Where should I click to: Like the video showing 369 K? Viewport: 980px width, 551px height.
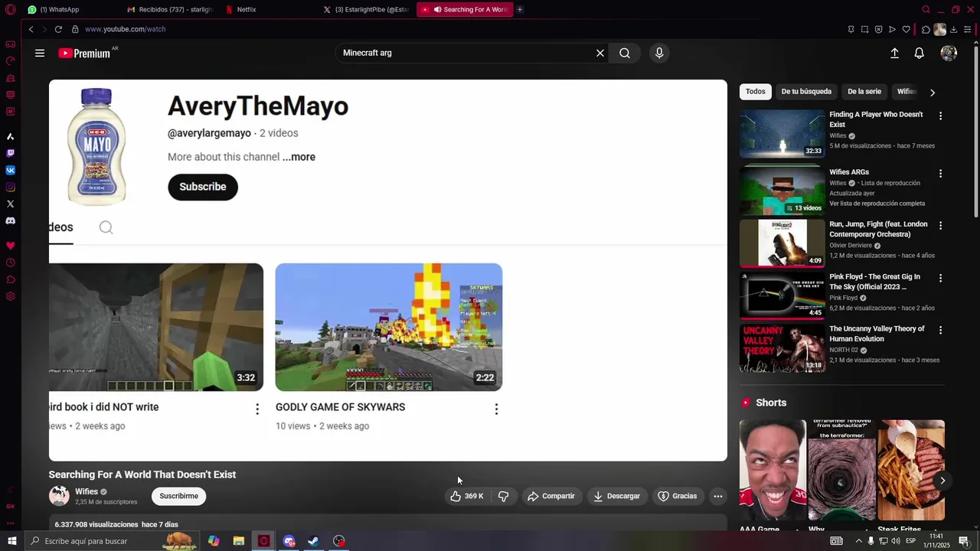click(x=466, y=496)
